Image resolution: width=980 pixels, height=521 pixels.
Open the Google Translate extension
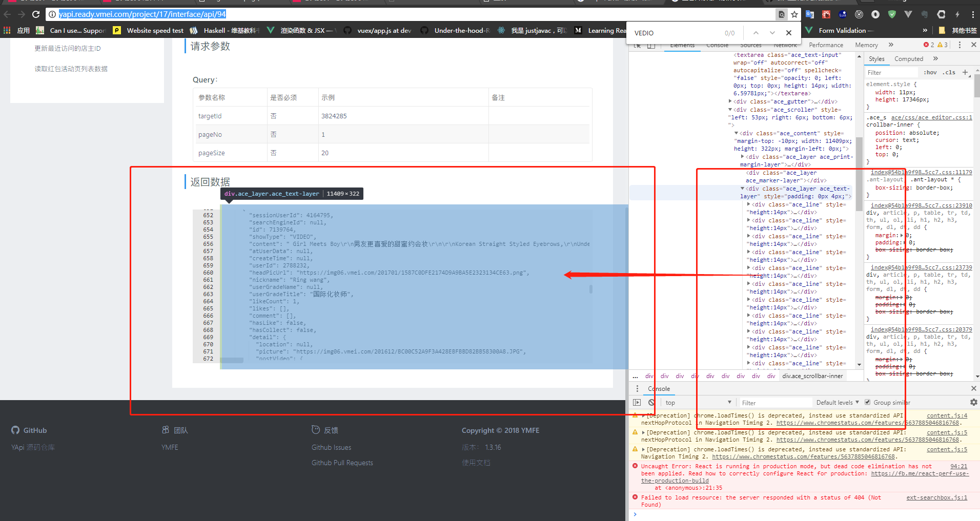click(x=810, y=14)
